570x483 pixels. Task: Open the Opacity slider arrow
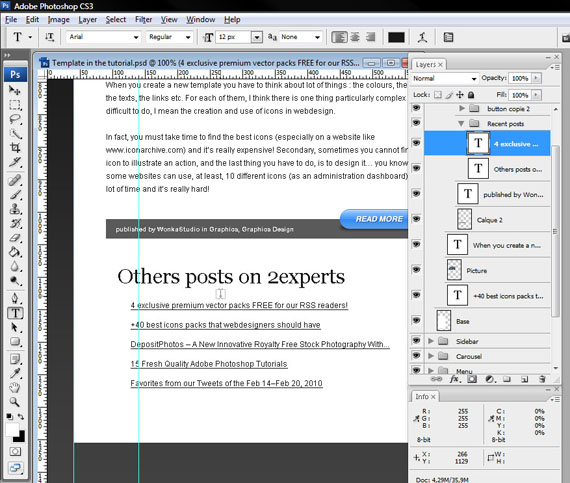click(536, 78)
